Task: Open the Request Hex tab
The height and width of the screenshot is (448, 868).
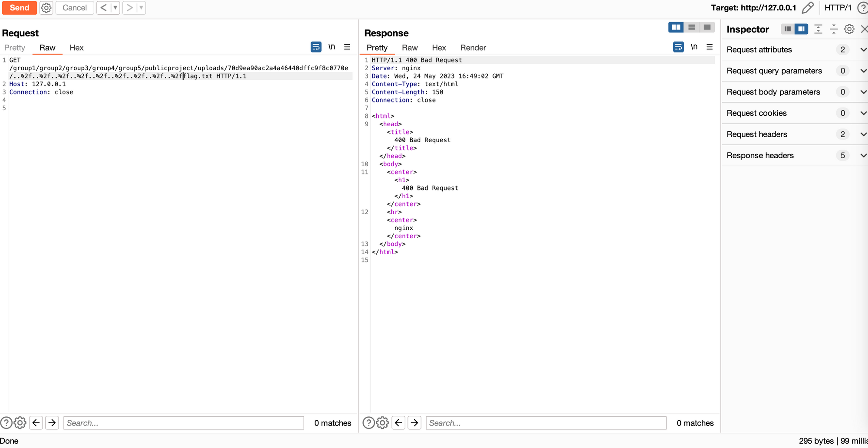Action: click(x=76, y=48)
